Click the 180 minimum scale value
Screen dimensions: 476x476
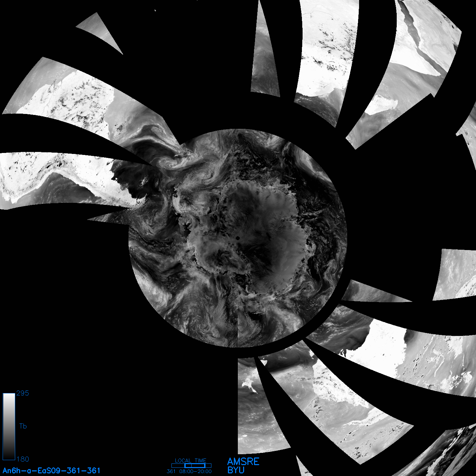23,459
